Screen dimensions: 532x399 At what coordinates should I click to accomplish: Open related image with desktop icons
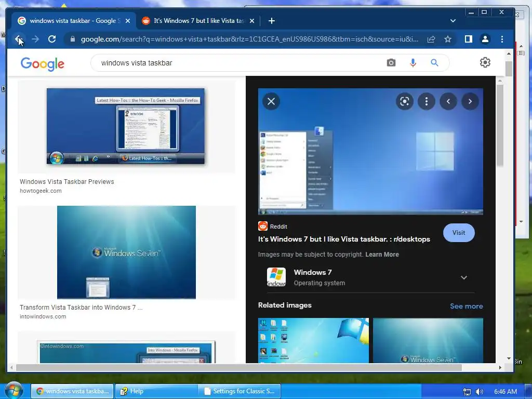click(x=313, y=340)
